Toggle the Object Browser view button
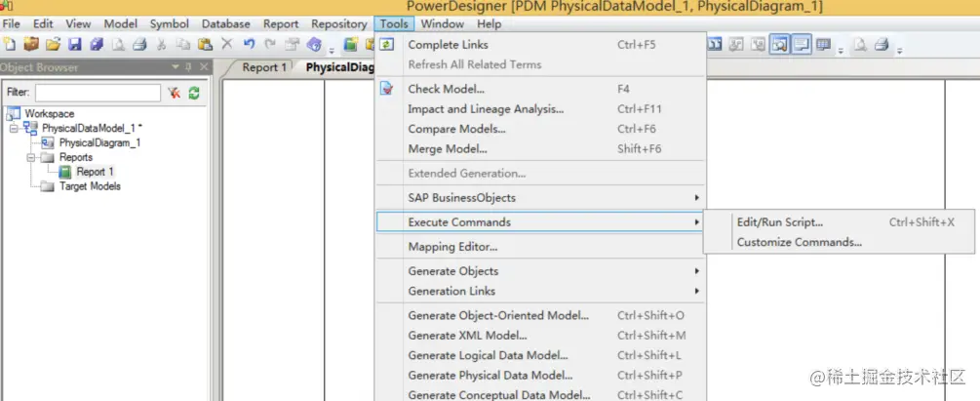 (x=779, y=45)
